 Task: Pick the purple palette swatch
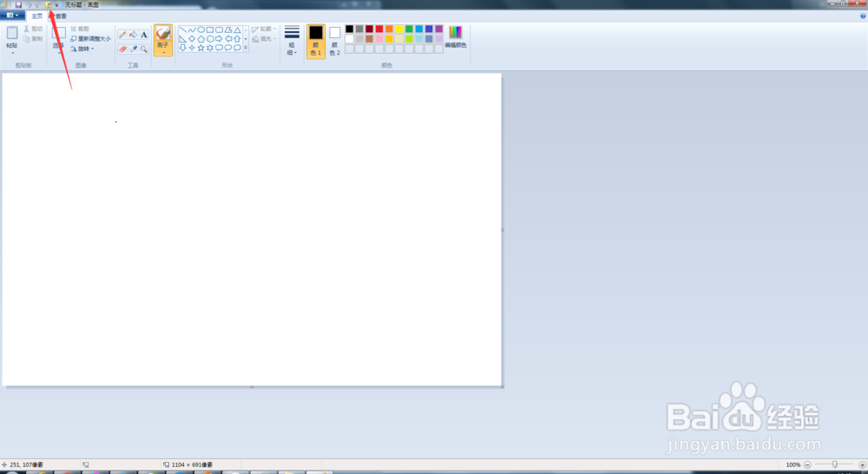(439, 29)
